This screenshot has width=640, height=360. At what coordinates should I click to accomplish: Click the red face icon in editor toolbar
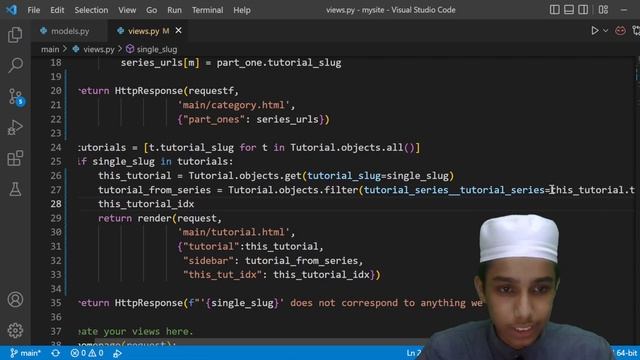click(620, 31)
